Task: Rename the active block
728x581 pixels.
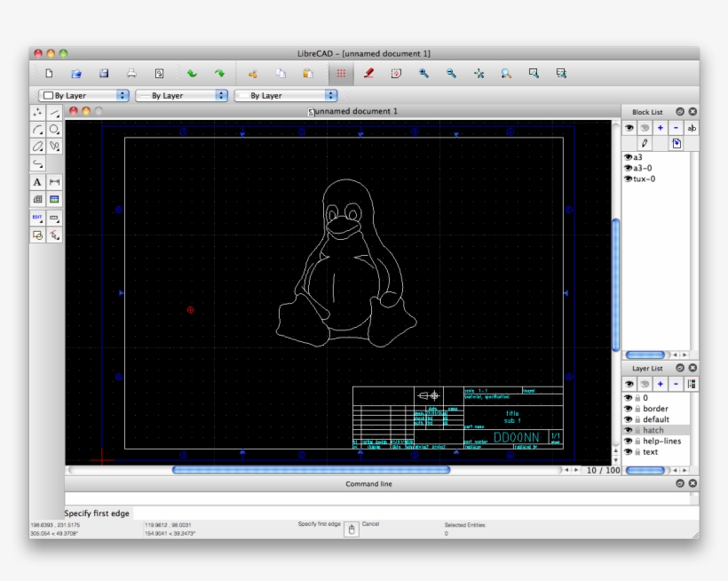Action: tap(692, 128)
